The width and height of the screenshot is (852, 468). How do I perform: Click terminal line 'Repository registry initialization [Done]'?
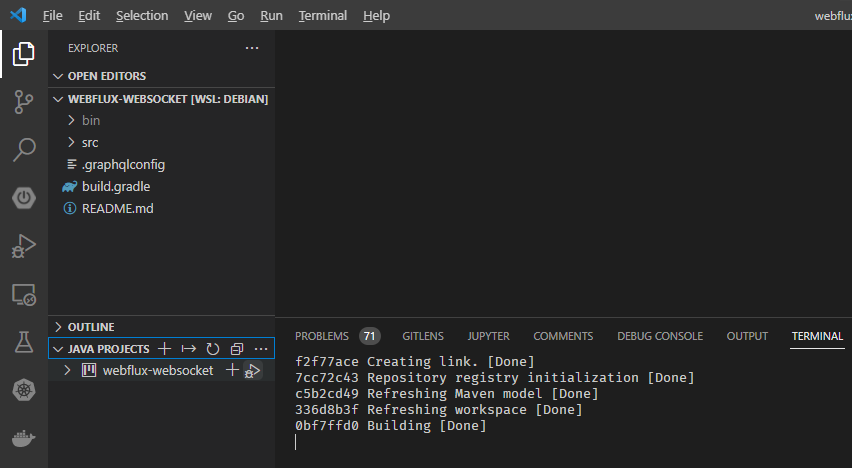coord(530,378)
